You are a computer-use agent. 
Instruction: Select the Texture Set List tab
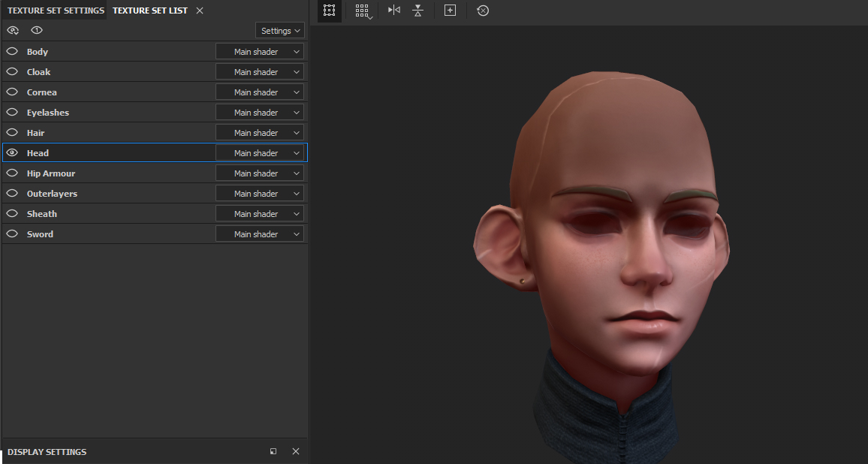click(x=150, y=11)
